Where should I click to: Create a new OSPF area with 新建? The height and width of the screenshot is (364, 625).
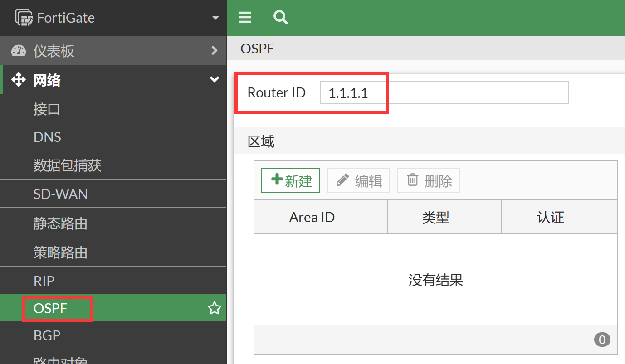290,180
